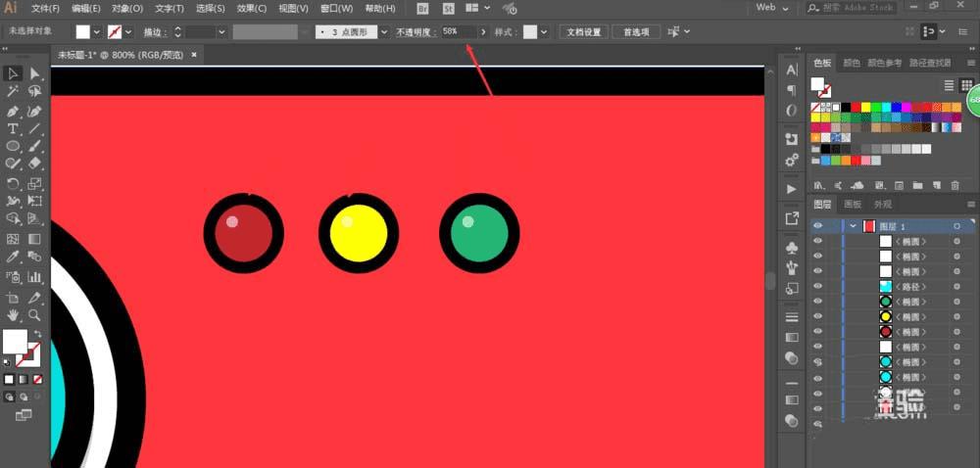Select the Column Graph tool
The height and width of the screenshot is (468, 980).
tap(34, 276)
